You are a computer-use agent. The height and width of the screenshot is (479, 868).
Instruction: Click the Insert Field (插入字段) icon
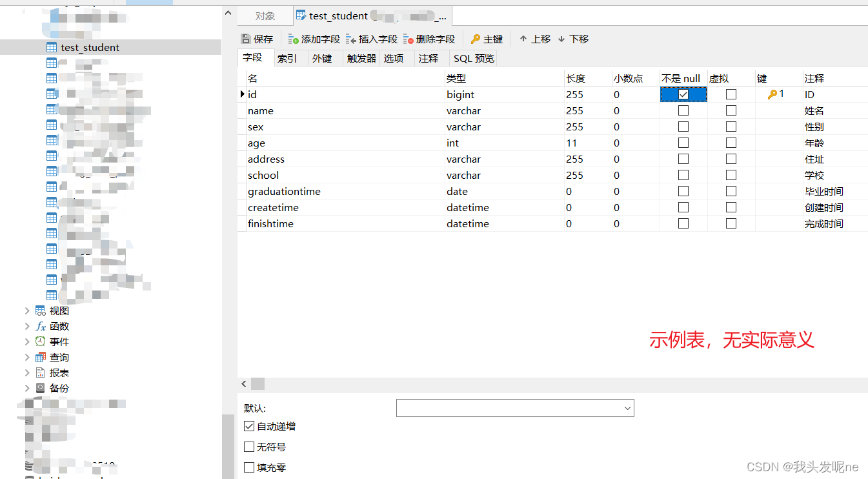(x=351, y=39)
